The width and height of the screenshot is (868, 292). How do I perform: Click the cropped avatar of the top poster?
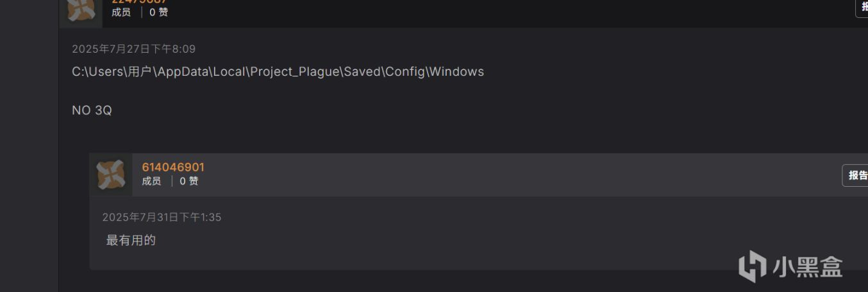[81, 9]
